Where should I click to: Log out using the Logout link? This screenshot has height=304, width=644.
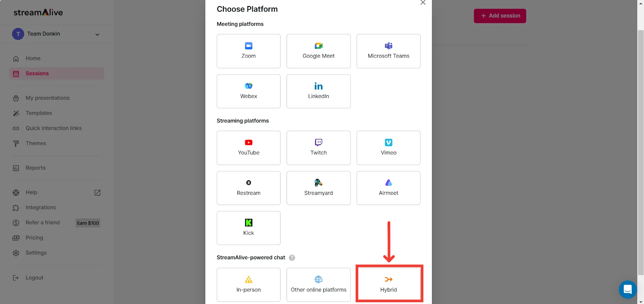34,278
